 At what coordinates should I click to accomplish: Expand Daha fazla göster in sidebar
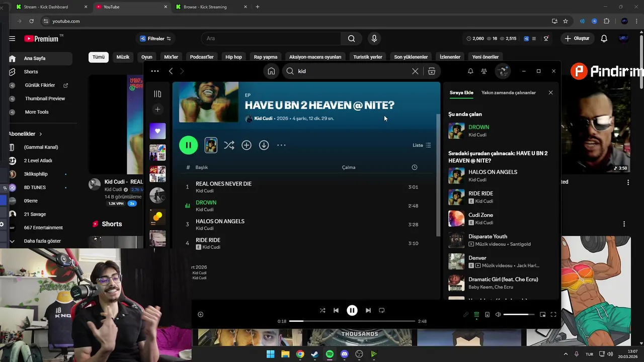[x=42, y=241]
